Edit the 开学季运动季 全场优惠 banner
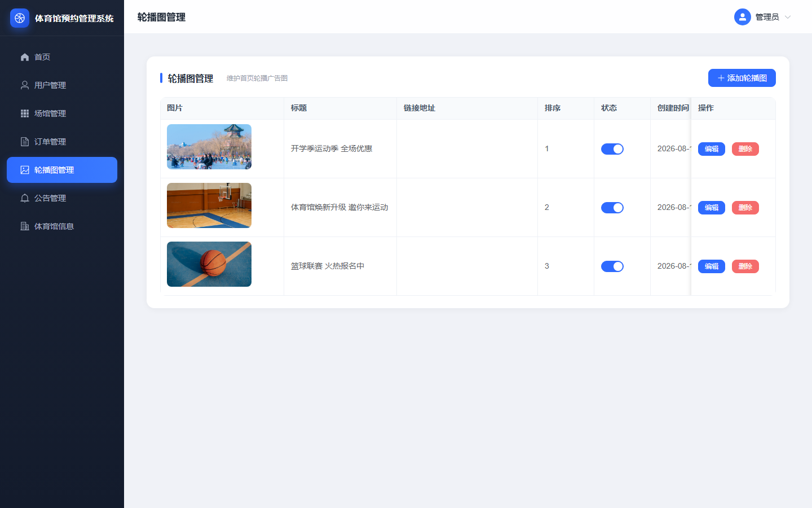Screen dimensions: 812x508 (712, 149)
